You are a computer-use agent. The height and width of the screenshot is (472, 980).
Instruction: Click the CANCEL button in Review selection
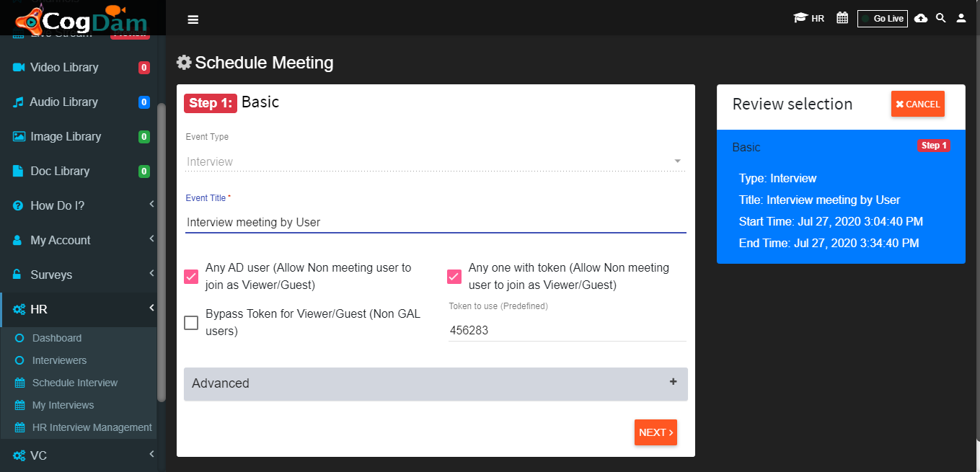tap(918, 104)
